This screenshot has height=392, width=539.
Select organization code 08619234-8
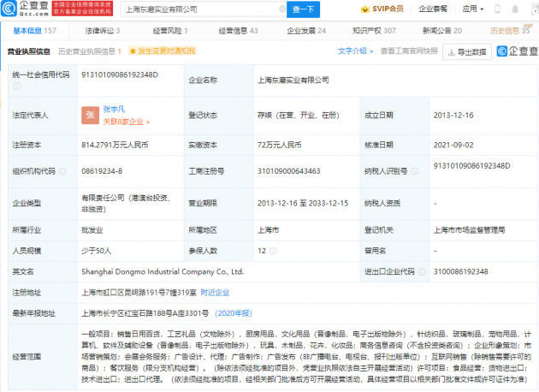[102, 171]
